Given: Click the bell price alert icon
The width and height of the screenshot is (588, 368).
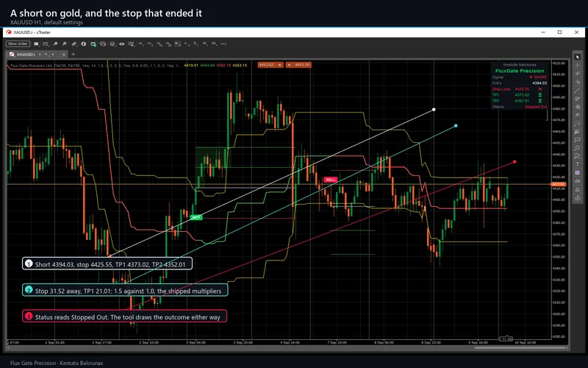Looking at the screenshot, I should 578,190.
